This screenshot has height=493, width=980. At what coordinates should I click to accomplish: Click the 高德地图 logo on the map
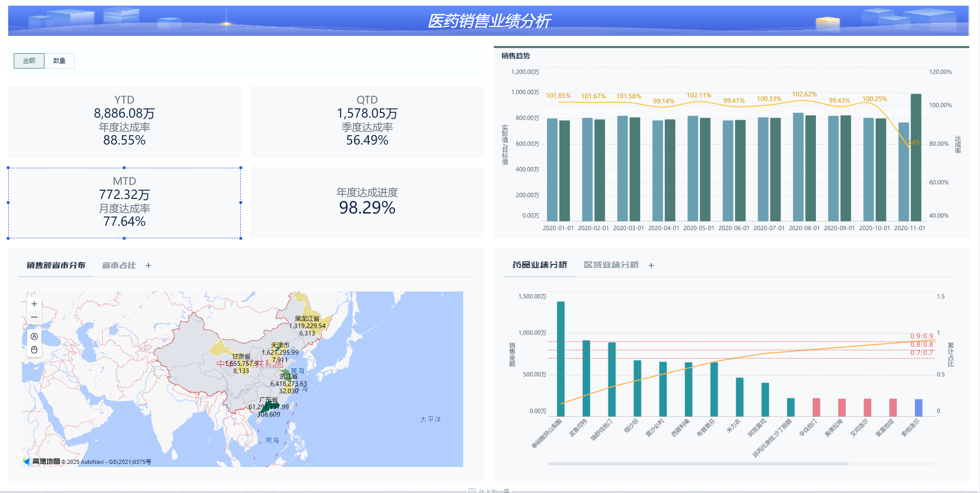(x=42, y=461)
